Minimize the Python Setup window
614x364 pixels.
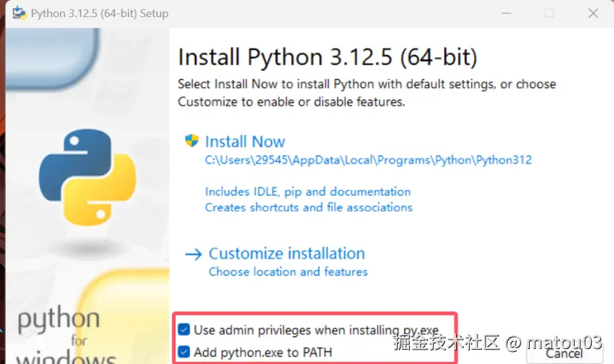(x=506, y=14)
